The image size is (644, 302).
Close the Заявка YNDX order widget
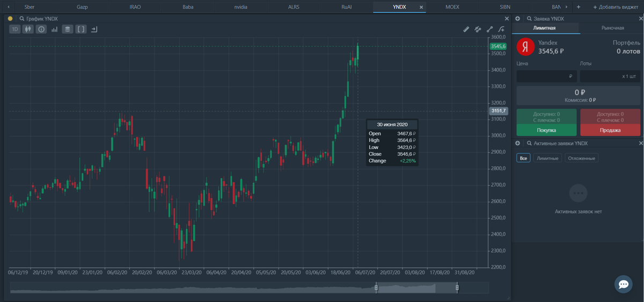640,18
